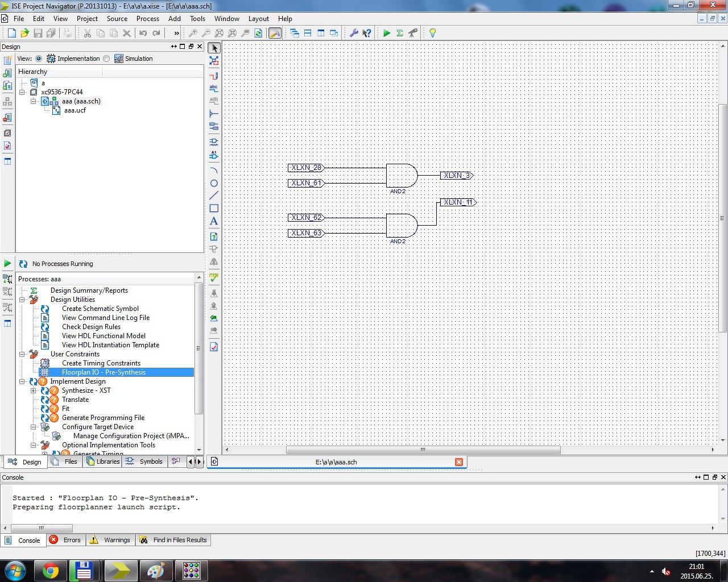This screenshot has height=582, width=728.
Task: Open the Process menu
Action: (148, 18)
